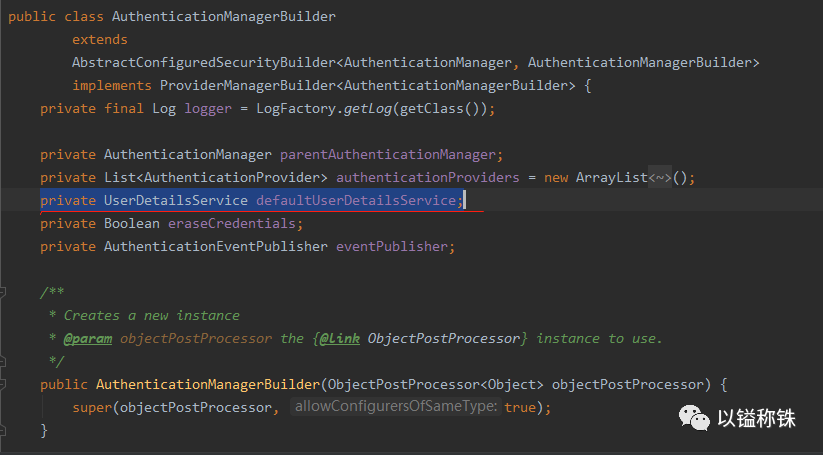The image size is (823, 455).
Task: Click the eventPublisher field name
Action: pyautogui.click(x=392, y=247)
